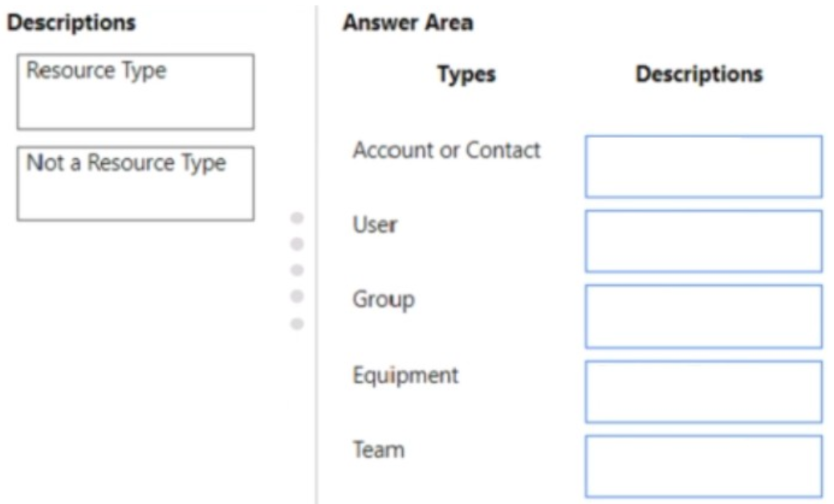Image resolution: width=834 pixels, height=504 pixels.
Task: Click the "Group" type label
Action: tap(383, 299)
